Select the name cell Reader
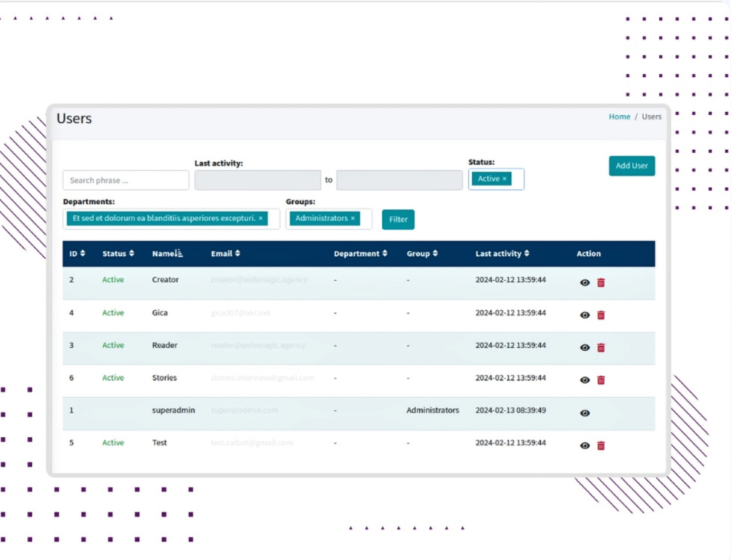Viewport: 747px width, 560px height. click(164, 345)
